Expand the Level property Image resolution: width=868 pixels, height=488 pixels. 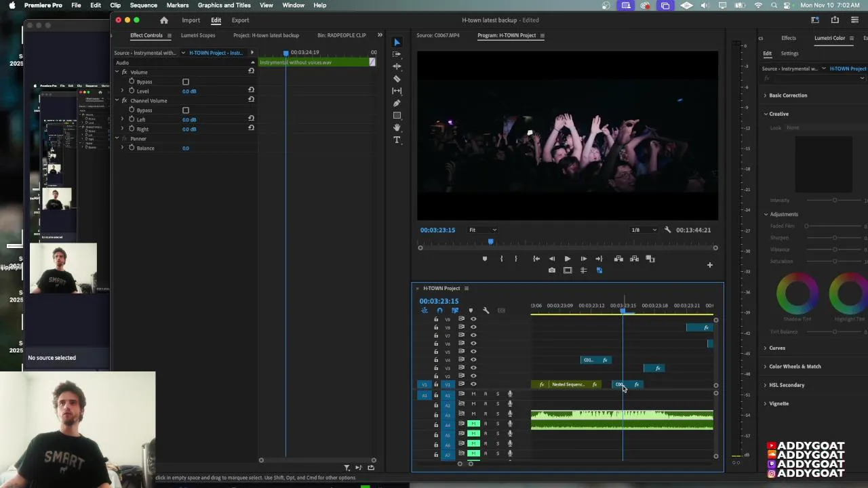pos(123,91)
